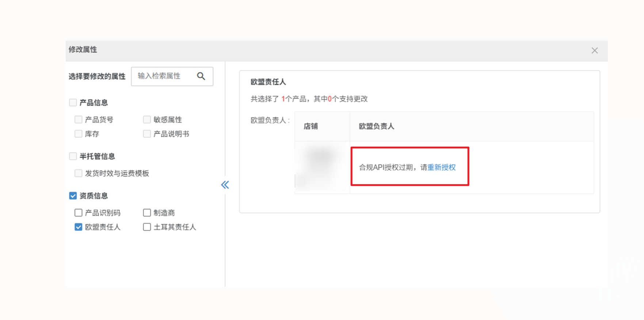This screenshot has height=320, width=644.
Task: Click the 店铺 column header
Action: click(x=311, y=127)
